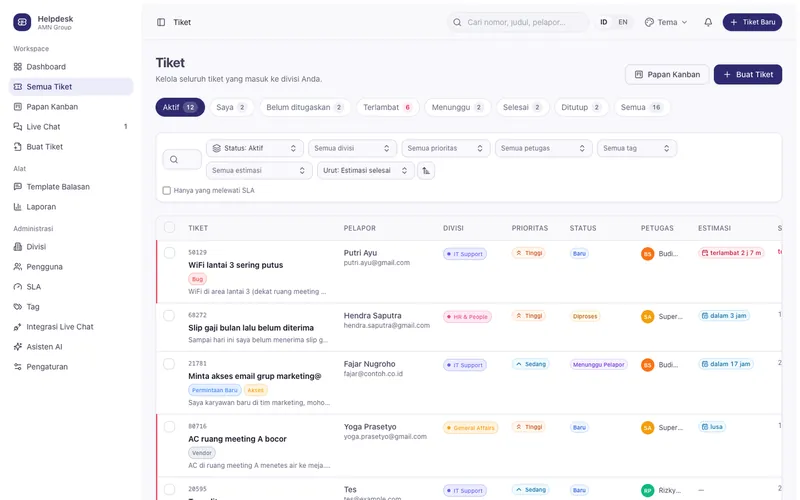Open the Urut: Estimasi selesai dropdown

point(365,170)
